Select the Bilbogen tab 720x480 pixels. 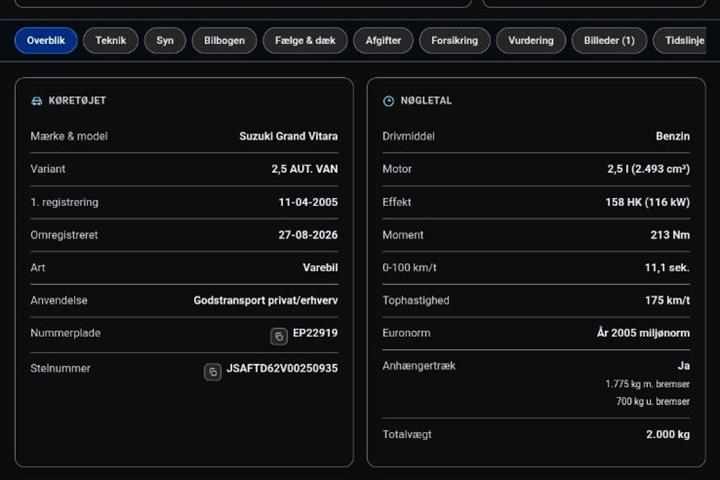point(224,40)
